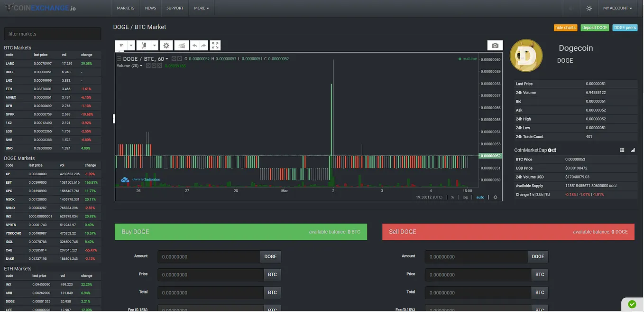This screenshot has height=312, width=644.
Task: Open CoinMarketCap external link icon
Action: point(554,150)
